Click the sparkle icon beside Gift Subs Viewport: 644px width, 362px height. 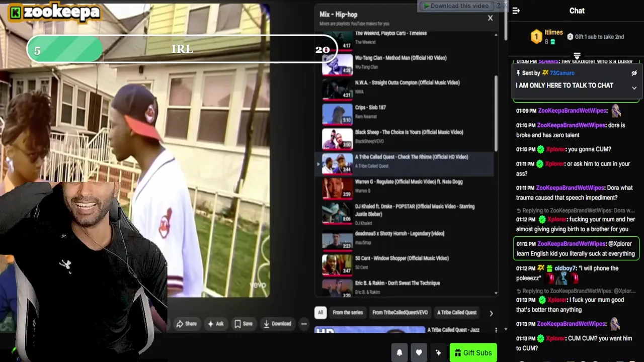coord(438,353)
